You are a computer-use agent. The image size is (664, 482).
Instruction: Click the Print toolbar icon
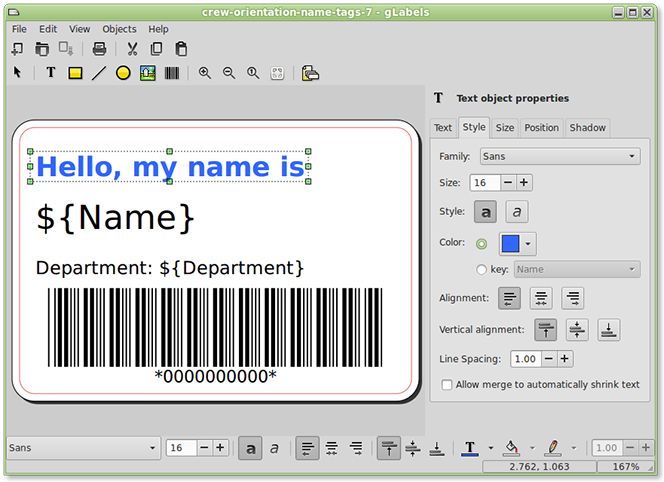click(x=100, y=49)
